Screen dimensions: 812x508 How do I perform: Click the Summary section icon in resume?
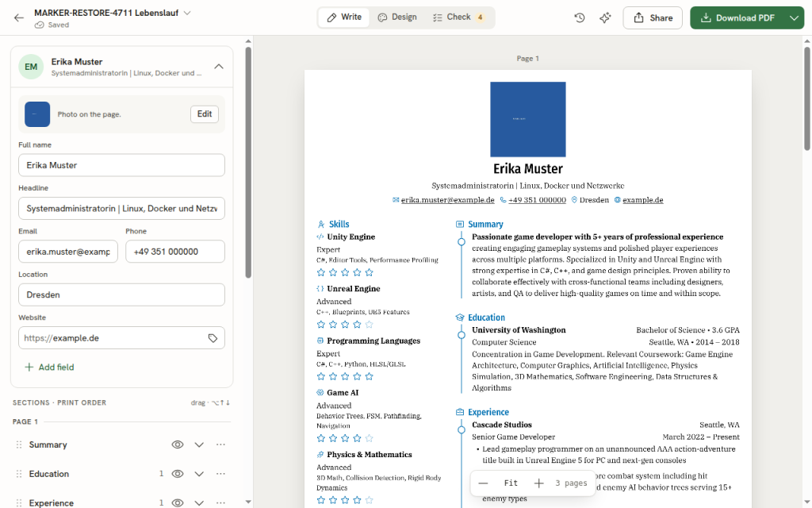(459, 225)
